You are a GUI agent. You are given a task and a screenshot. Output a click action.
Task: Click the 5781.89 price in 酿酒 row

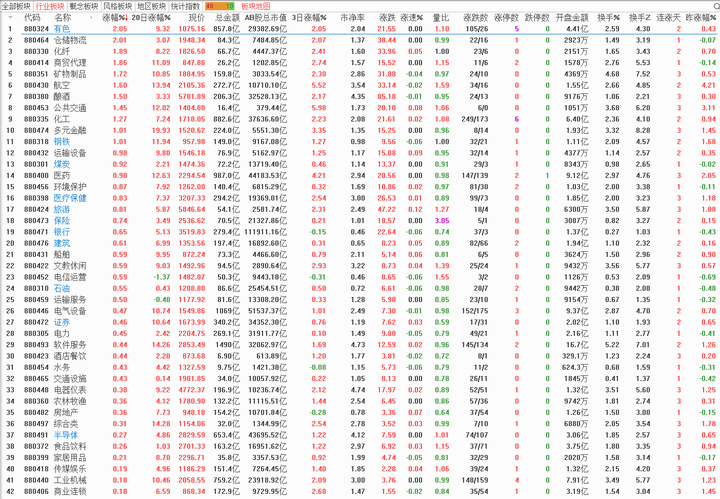click(x=191, y=96)
